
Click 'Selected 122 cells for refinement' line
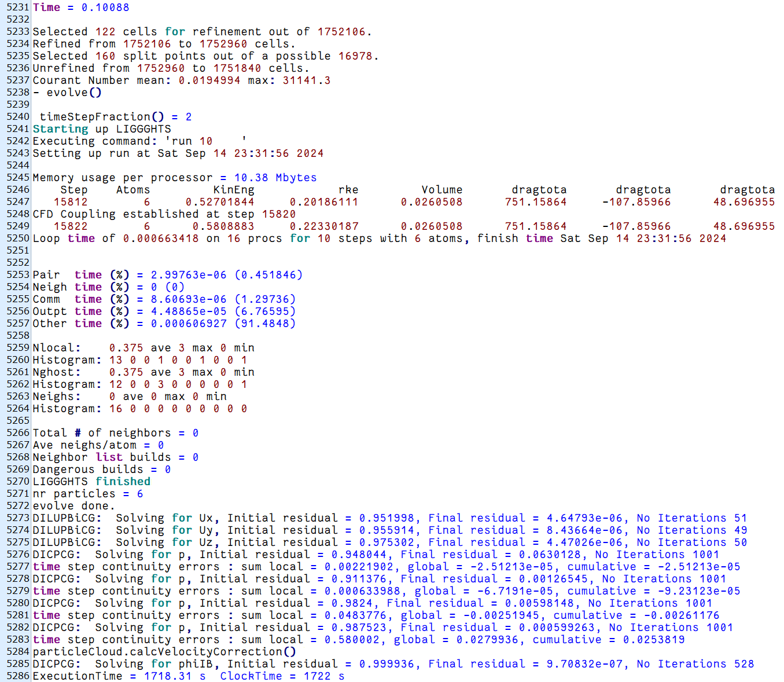point(202,32)
